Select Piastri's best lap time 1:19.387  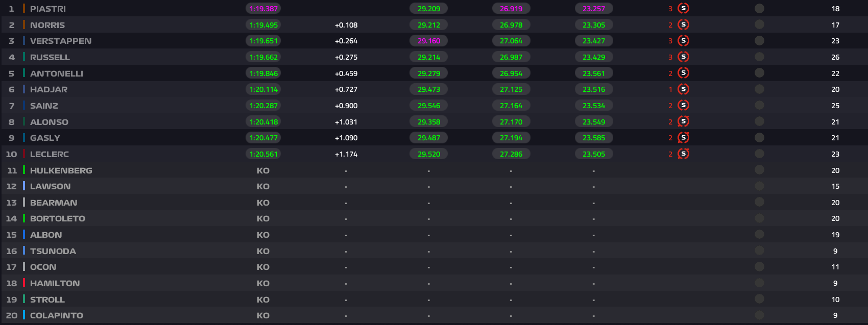[263, 9]
